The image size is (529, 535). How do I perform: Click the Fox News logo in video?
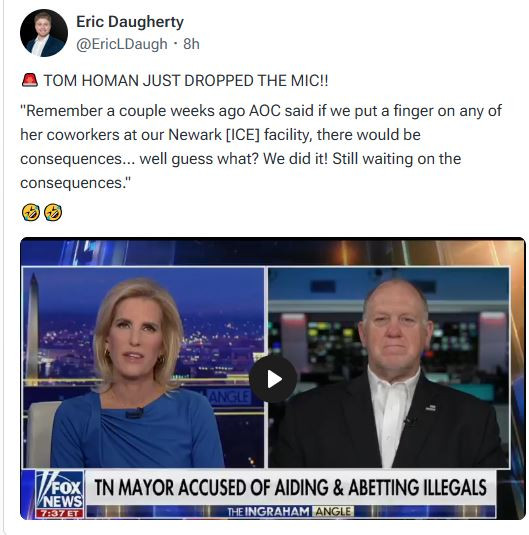tap(60, 490)
